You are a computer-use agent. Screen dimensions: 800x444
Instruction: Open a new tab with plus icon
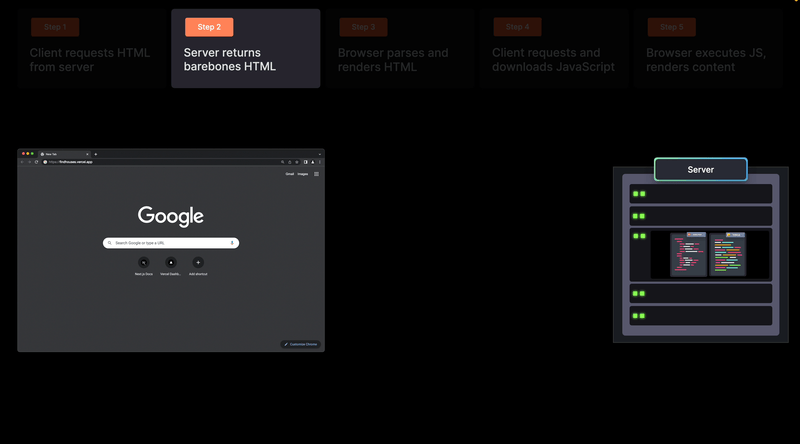coord(95,154)
